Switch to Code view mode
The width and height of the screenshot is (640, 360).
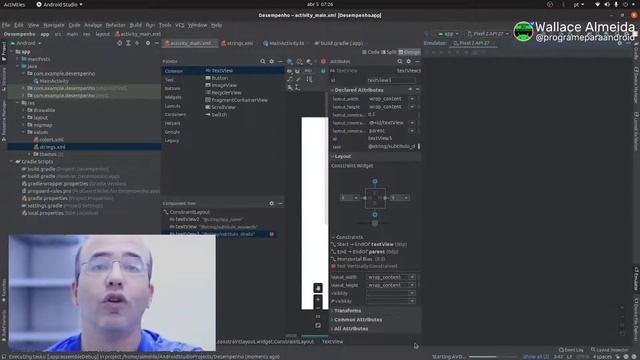371,52
